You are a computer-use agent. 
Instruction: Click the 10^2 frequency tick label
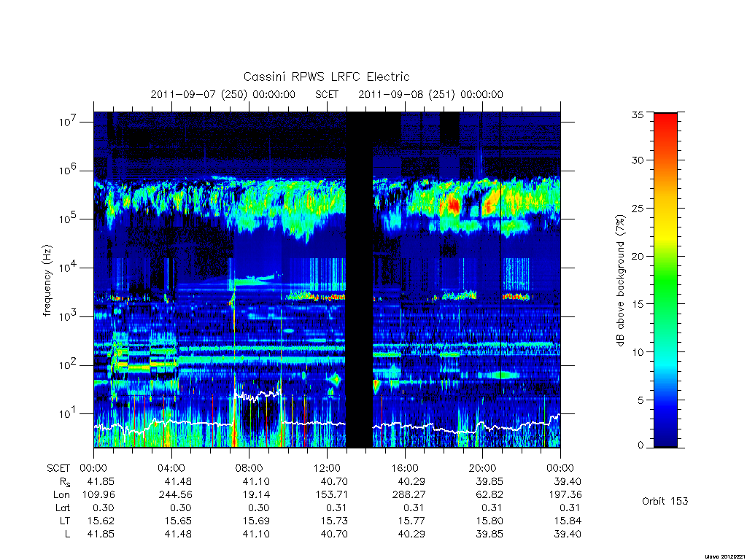[68, 365]
